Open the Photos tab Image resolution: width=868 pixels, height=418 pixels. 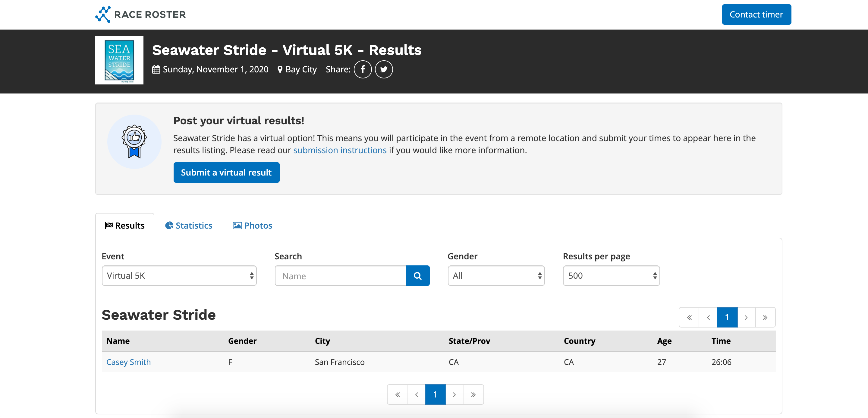pos(253,226)
